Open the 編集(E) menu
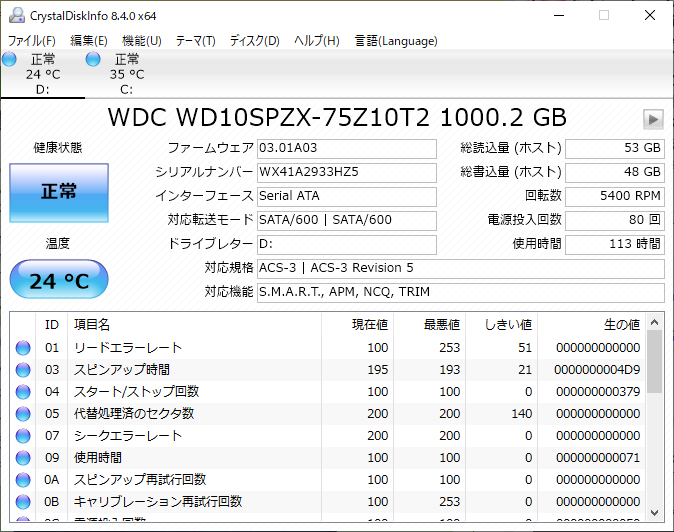 pos(89,41)
